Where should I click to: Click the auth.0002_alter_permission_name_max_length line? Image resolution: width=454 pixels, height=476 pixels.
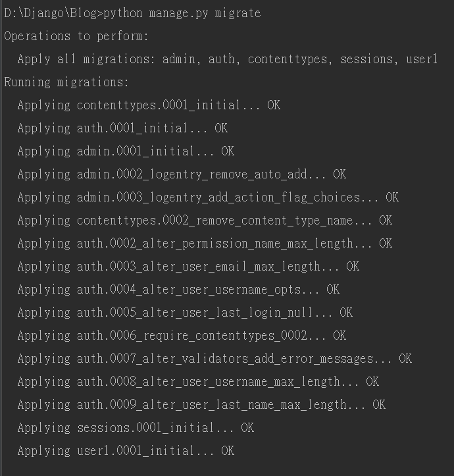pyautogui.click(x=205, y=244)
